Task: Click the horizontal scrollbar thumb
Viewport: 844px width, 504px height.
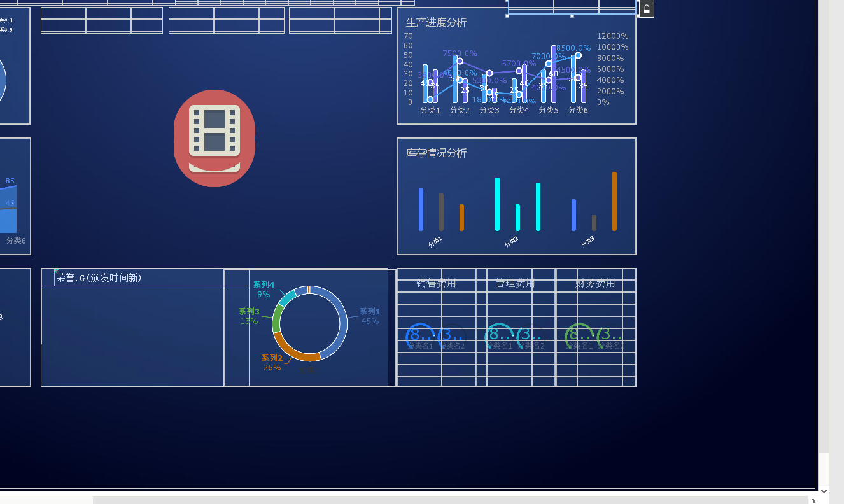Action: click(x=46, y=500)
